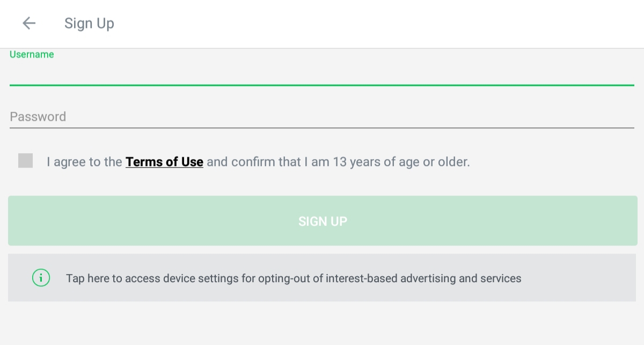Click "Tap here to access device settings" text
Viewport: 644px width, 345px height.
(160, 278)
